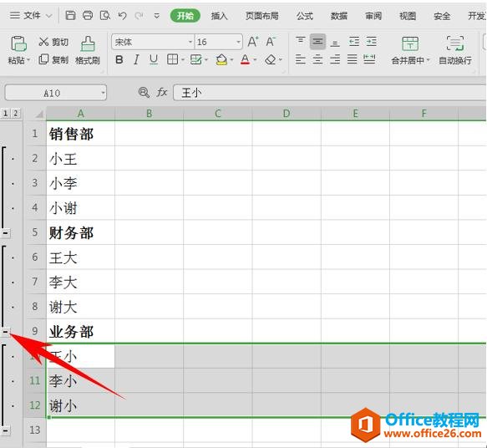Open the borders dropdown arrow
This screenshot has width=487, height=448.
[183, 59]
